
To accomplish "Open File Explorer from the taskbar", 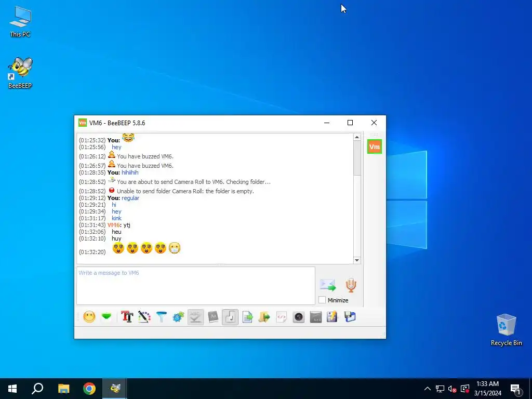I will tap(63, 389).
